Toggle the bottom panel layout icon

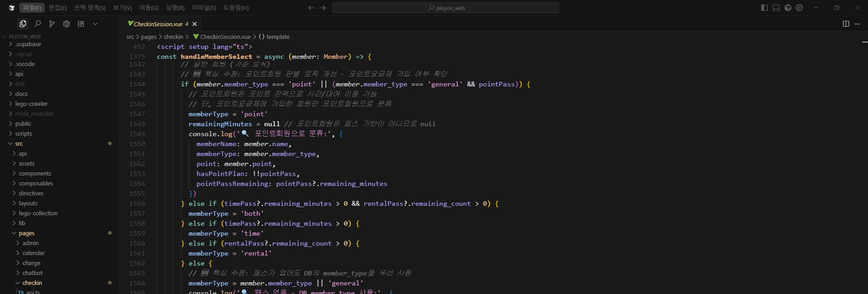pyautogui.click(x=776, y=8)
